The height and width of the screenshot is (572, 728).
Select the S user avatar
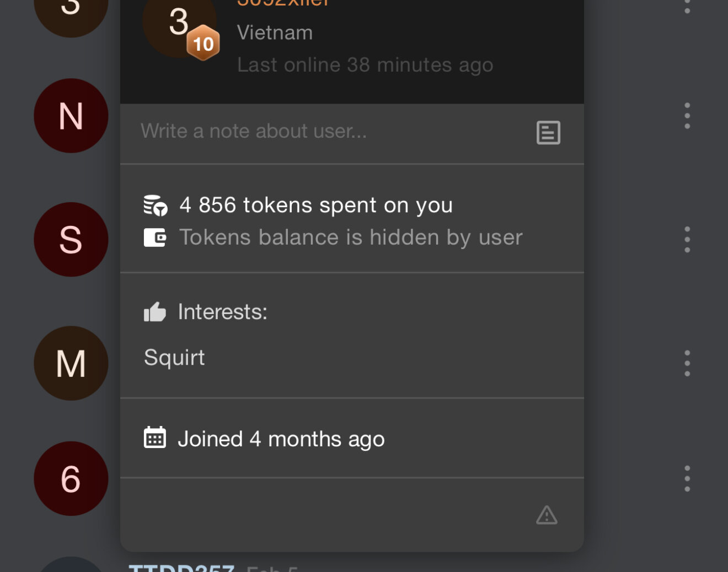click(x=71, y=240)
